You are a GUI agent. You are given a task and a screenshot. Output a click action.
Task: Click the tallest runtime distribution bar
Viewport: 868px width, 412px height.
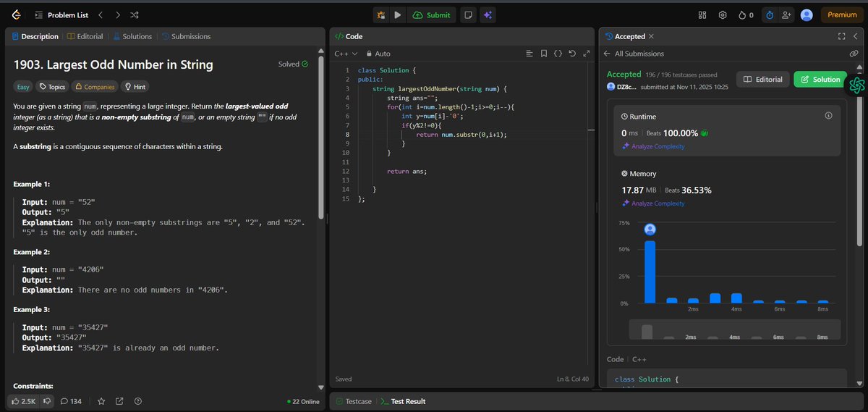click(x=650, y=272)
